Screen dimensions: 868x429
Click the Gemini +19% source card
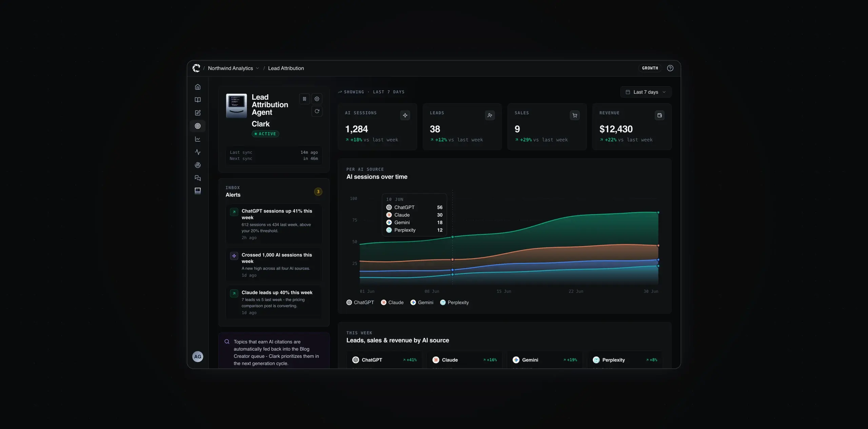[545, 360]
